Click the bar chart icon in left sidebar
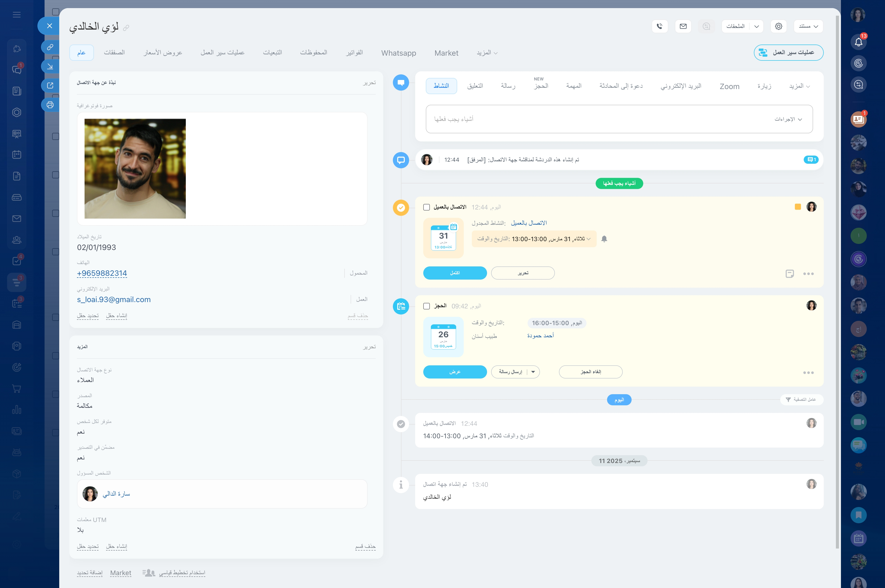The image size is (885, 588). click(x=16, y=410)
